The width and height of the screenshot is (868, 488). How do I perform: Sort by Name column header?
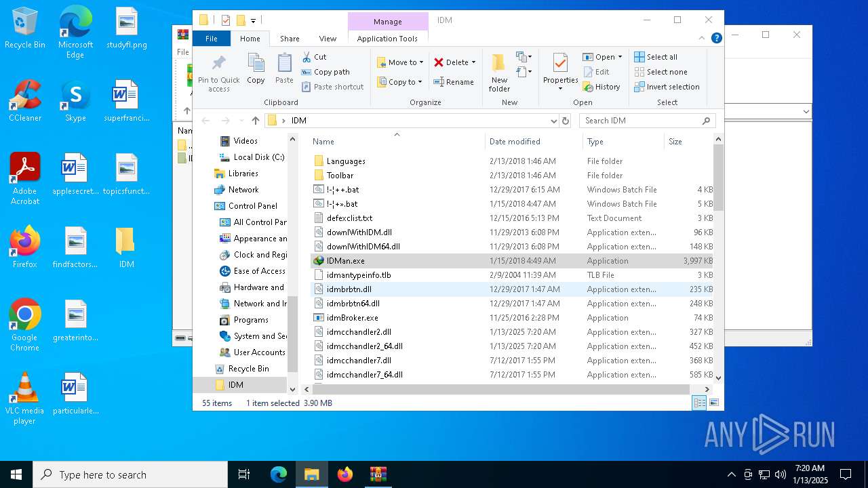click(397, 141)
